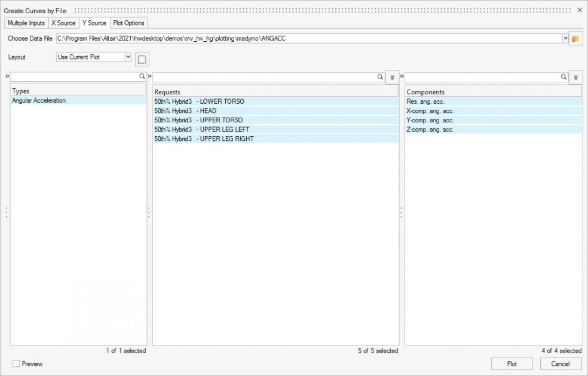Screen dimensions: 588x376
Task: Expand Components advanced filter options chevron
Action: (575, 78)
